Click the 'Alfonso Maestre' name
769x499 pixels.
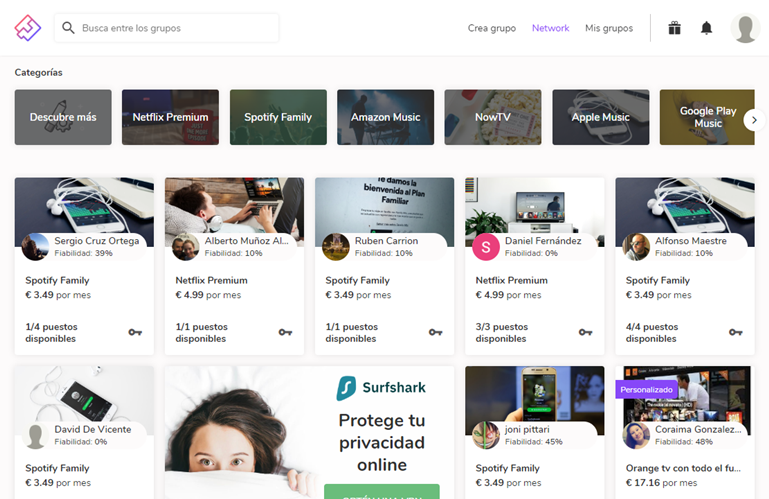tap(691, 241)
